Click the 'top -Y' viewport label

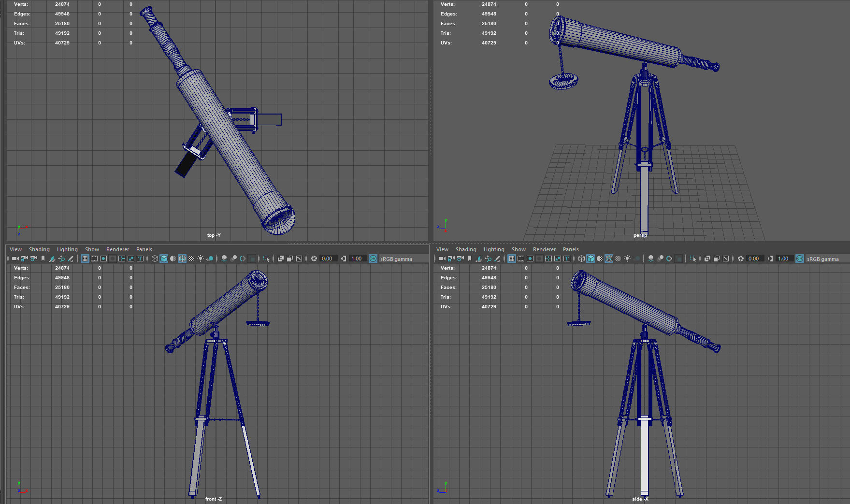[214, 235]
